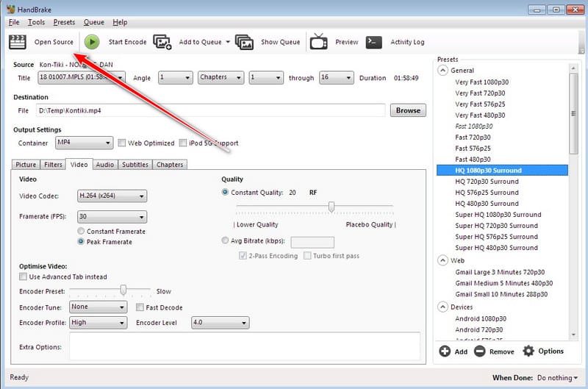The height and width of the screenshot is (389, 588).
Task: Open preset Options gear icon
Action: tap(528, 351)
